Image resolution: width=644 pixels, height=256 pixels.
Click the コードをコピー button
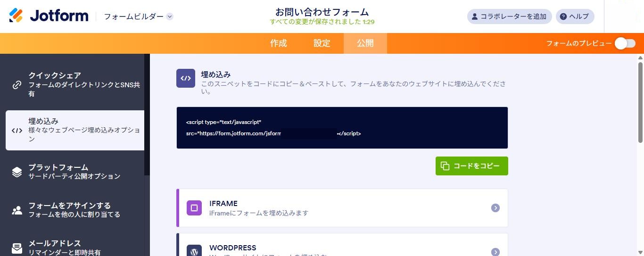coord(472,166)
